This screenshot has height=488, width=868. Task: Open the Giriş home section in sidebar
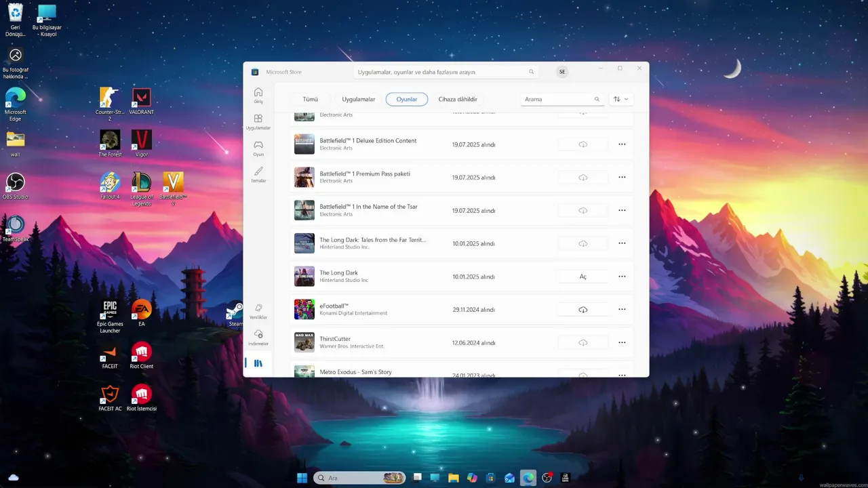[x=258, y=95]
